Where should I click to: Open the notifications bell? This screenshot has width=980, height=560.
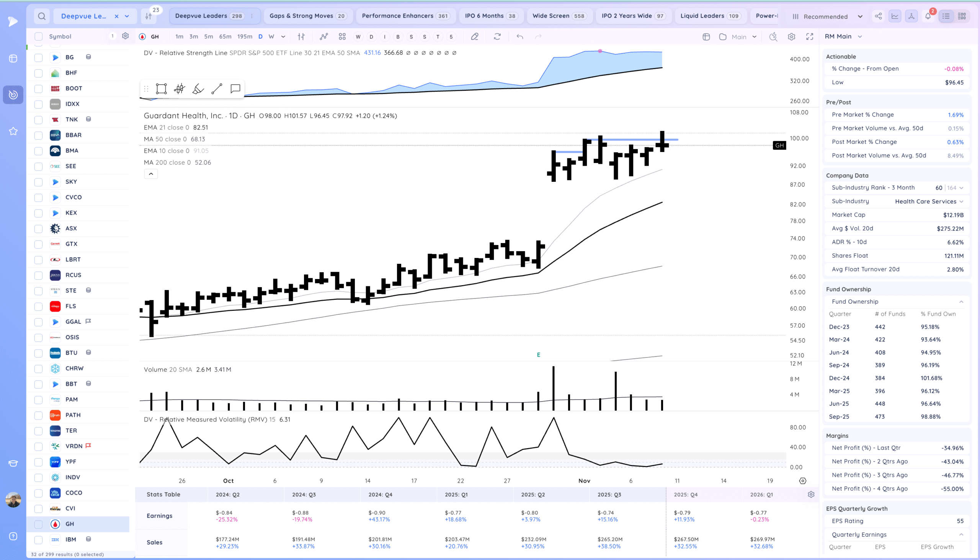[x=928, y=16]
